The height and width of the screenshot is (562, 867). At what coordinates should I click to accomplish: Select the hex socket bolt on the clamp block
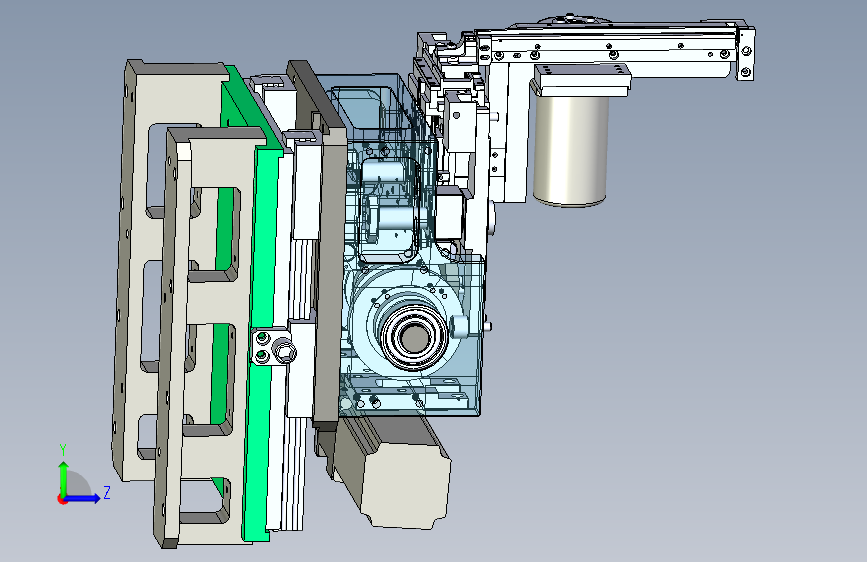[x=285, y=352]
